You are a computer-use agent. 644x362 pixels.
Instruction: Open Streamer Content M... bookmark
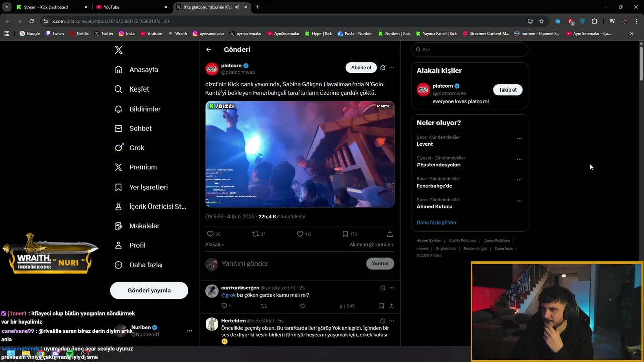(x=486, y=34)
